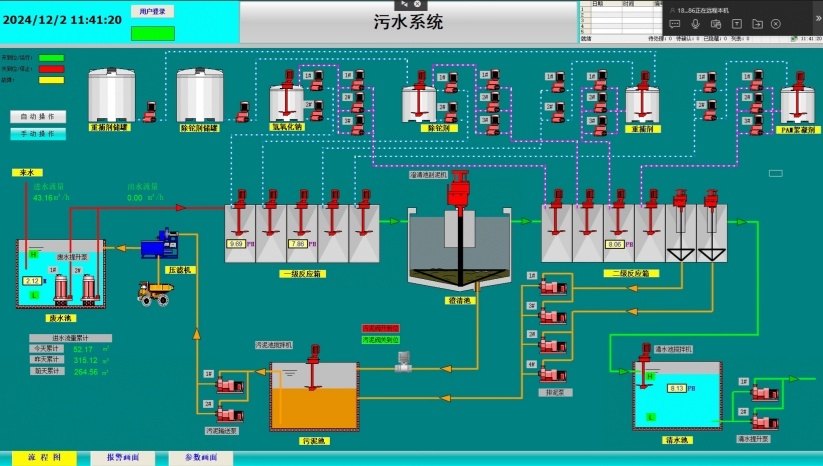Screen dimensions: 823x466
Task: Open the 参数画面 parameters tab
Action: (x=200, y=457)
